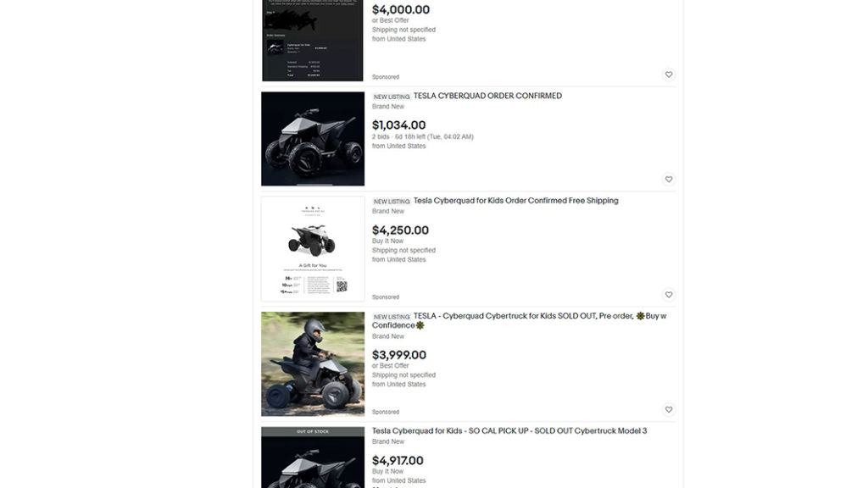Select the 2 bids text on the auction listing
Image resolution: width=868 pixels, height=488 pixels.
(381, 136)
